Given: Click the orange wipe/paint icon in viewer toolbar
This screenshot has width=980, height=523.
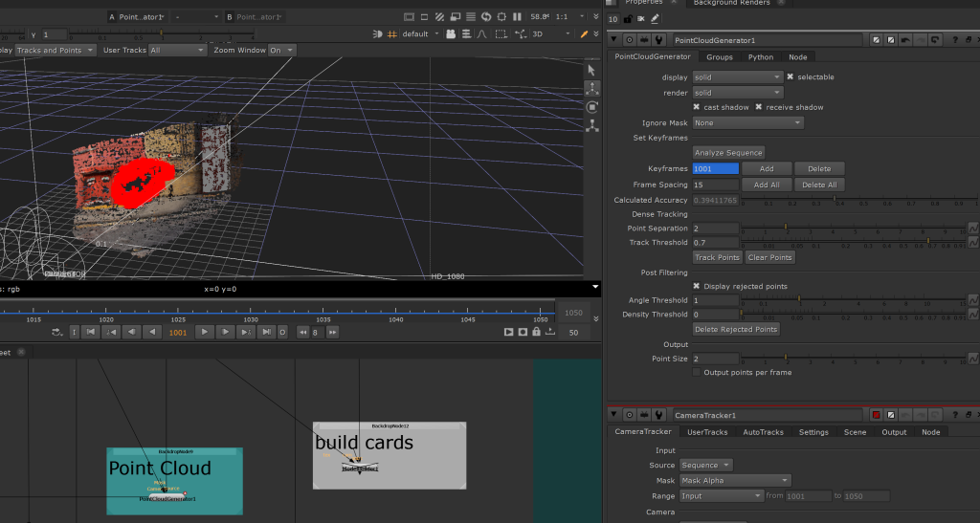Looking at the screenshot, I should [x=584, y=34].
